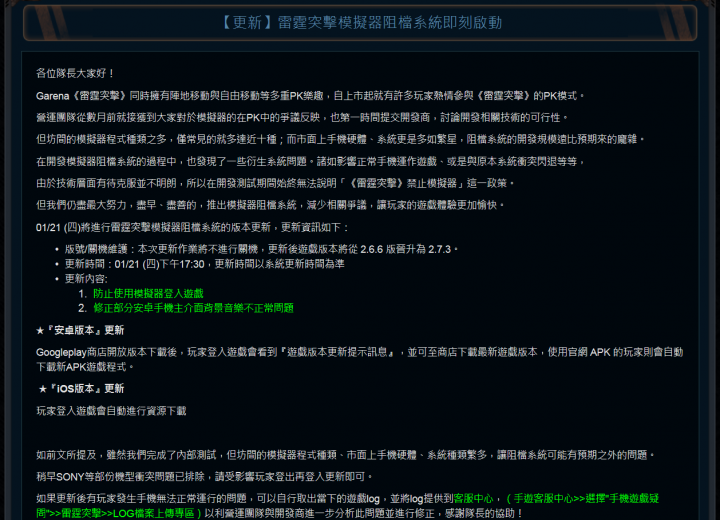
Task: Click the 更新時間:01/21 (四)下午17:30 bullet
Action: (204, 264)
